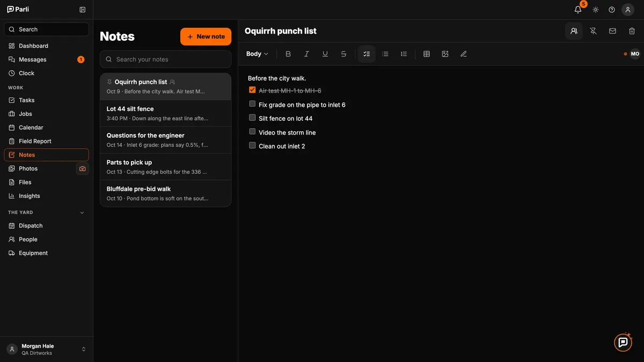Go to Dashboard
This screenshot has width=644, height=362.
coord(46,46)
